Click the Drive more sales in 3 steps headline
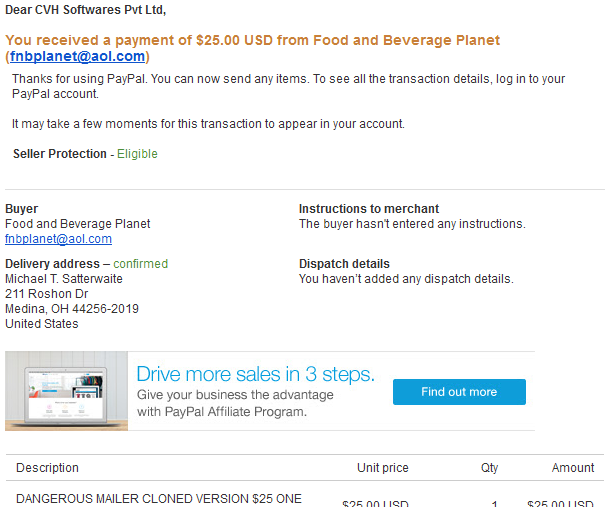The height and width of the screenshot is (507, 610). (255, 374)
